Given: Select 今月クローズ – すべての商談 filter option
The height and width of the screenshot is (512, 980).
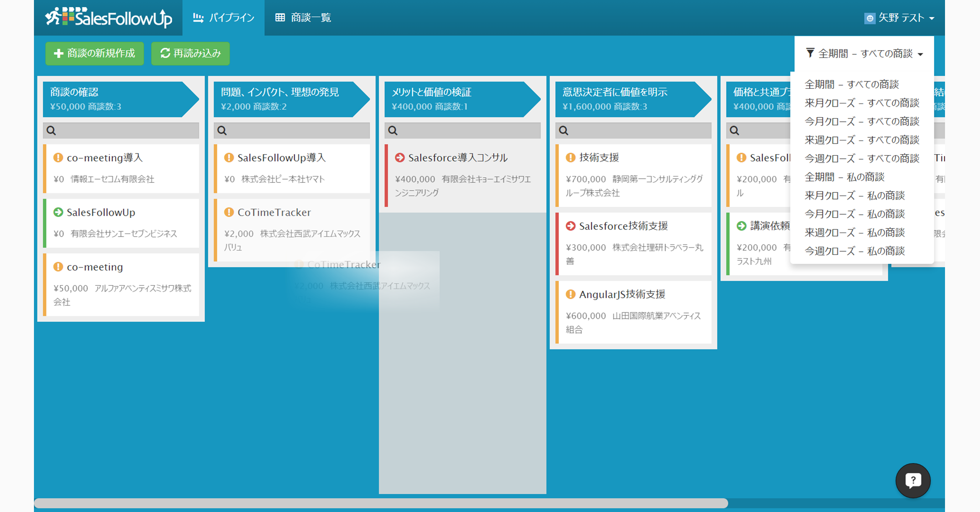Looking at the screenshot, I should point(861,122).
